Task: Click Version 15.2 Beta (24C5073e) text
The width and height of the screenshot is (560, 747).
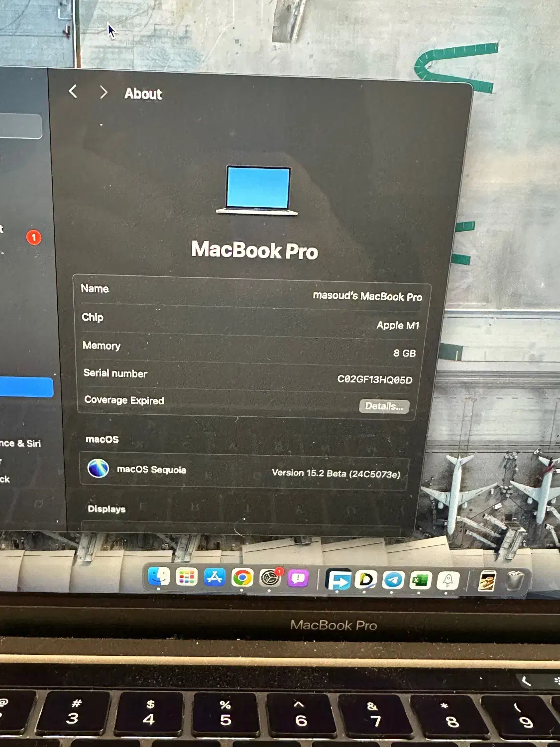Action: coord(336,474)
